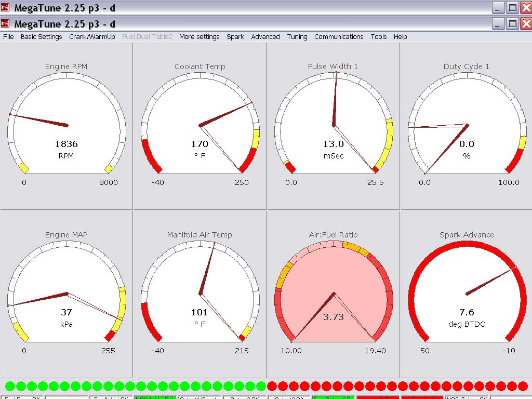Expand the More settings menu
This screenshot has width=532, height=399.
coord(199,37)
